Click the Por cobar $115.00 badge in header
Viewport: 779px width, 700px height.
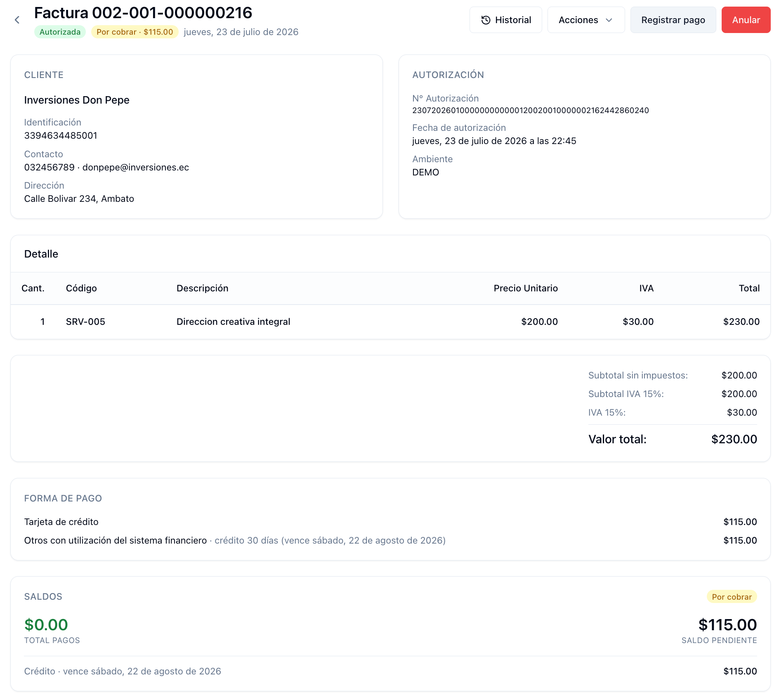pyautogui.click(x=135, y=32)
